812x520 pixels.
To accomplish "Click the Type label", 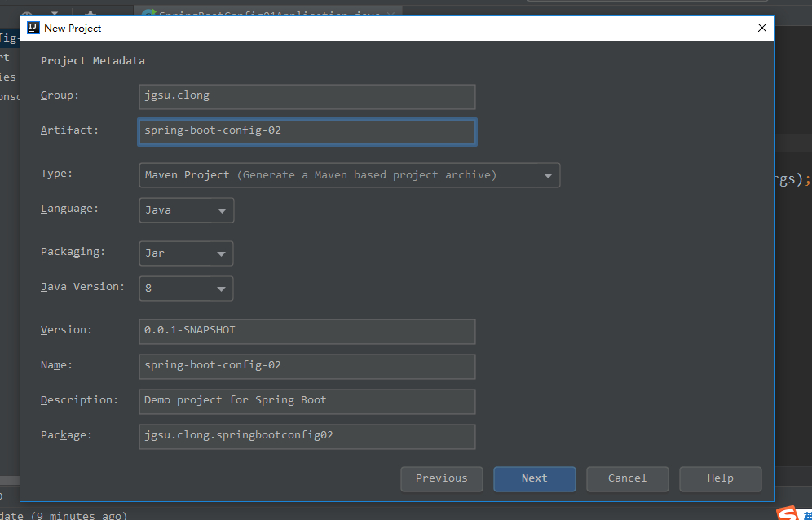I will [x=57, y=174].
